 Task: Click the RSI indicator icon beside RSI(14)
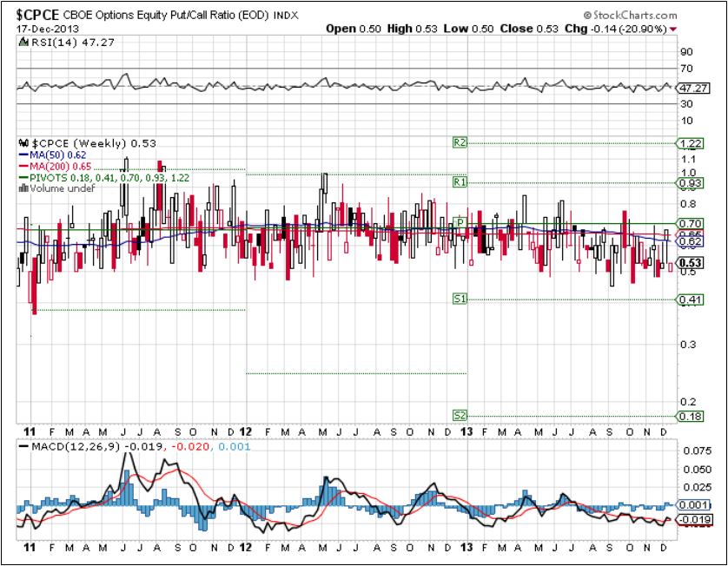coord(23,43)
